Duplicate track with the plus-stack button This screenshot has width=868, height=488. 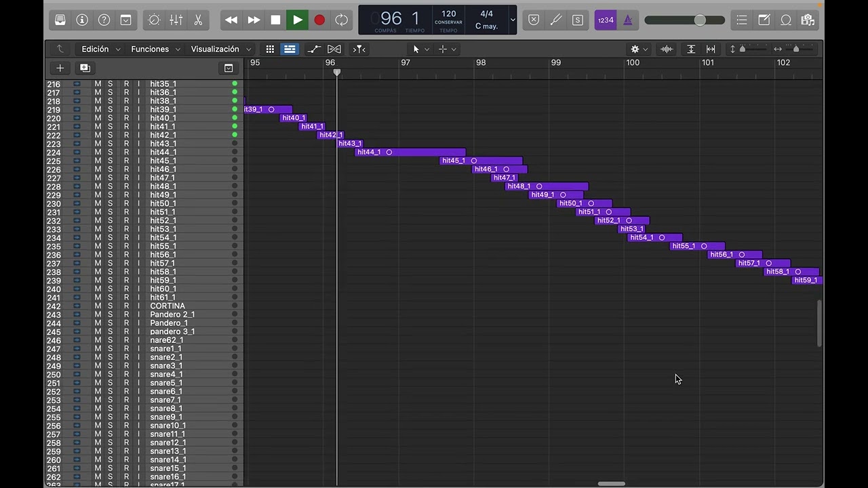[85, 68]
